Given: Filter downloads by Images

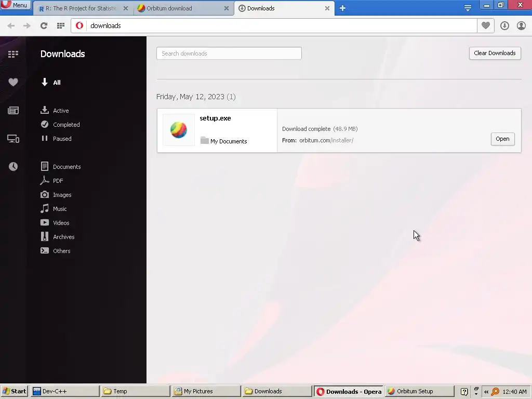Looking at the screenshot, I should pyautogui.click(x=56, y=195).
